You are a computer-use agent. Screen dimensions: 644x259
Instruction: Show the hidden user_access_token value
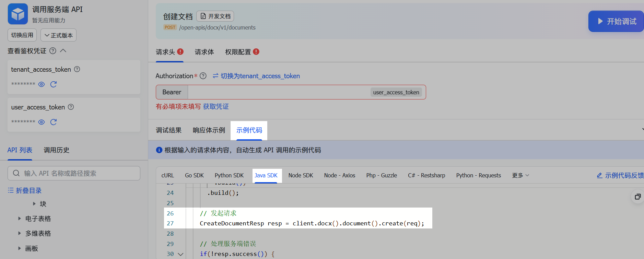(42, 122)
